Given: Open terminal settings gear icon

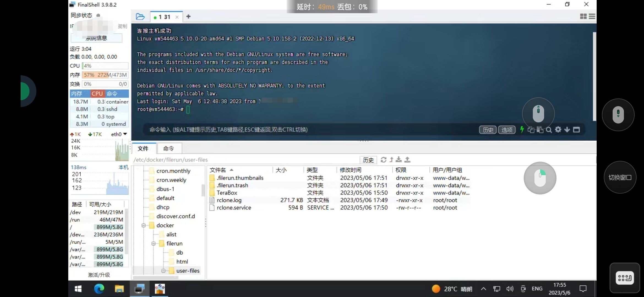Looking at the screenshot, I should 558,130.
